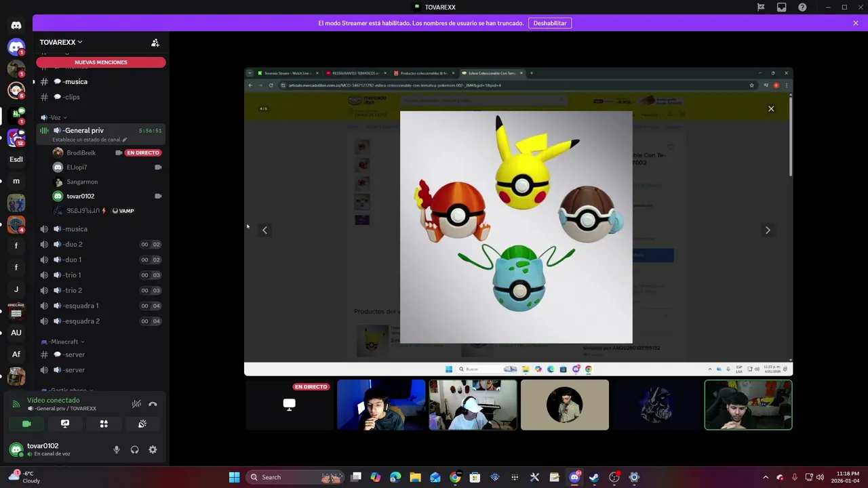Viewport: 868px width, 488px height.
Task: Click the address bar in streamed browser
Action: tap(515, 85)
